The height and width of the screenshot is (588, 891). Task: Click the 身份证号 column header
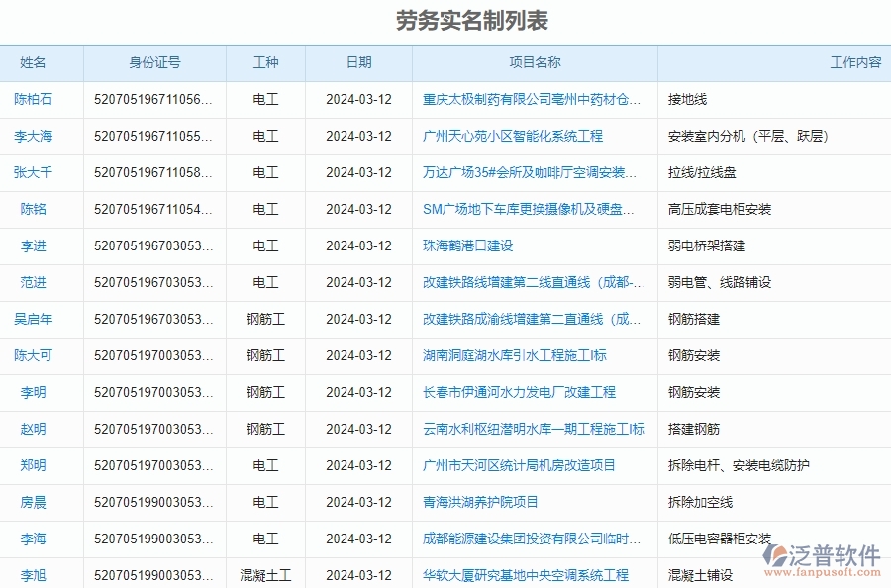pos(154,62)
